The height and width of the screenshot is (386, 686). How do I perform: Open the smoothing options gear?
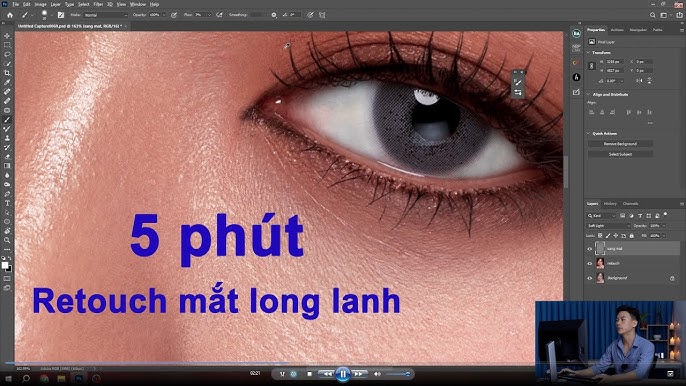click(x=274, y=15)
